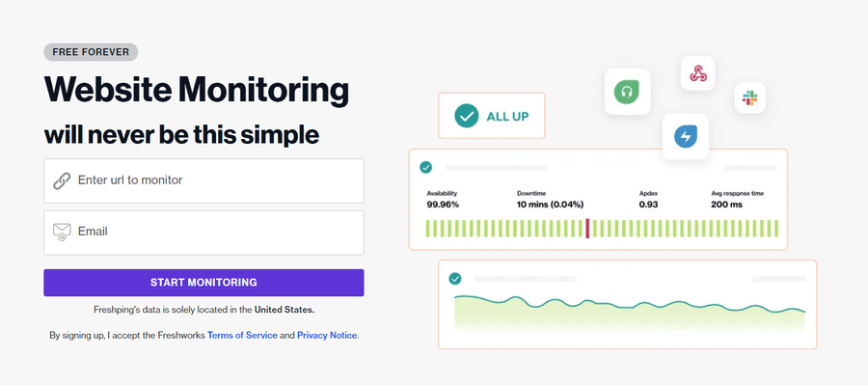Click the red webhook icon tile

coord(698,73)
